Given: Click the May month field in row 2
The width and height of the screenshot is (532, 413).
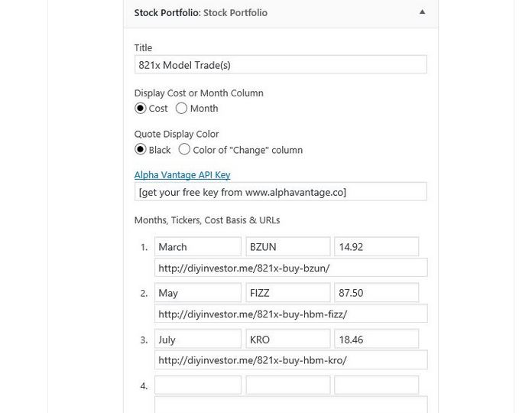Looking at the screenshot, I should [198, 292].
